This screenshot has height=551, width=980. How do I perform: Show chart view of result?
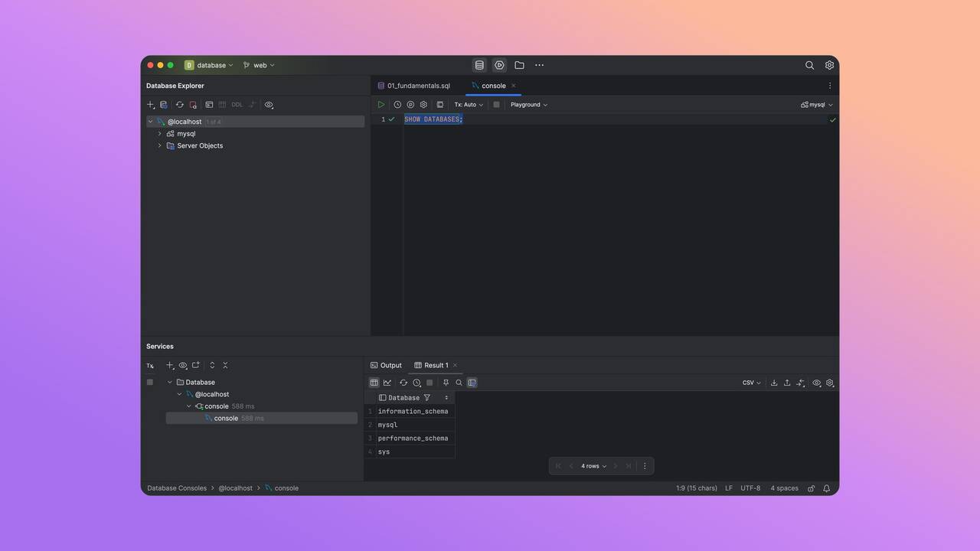[387, 383]
